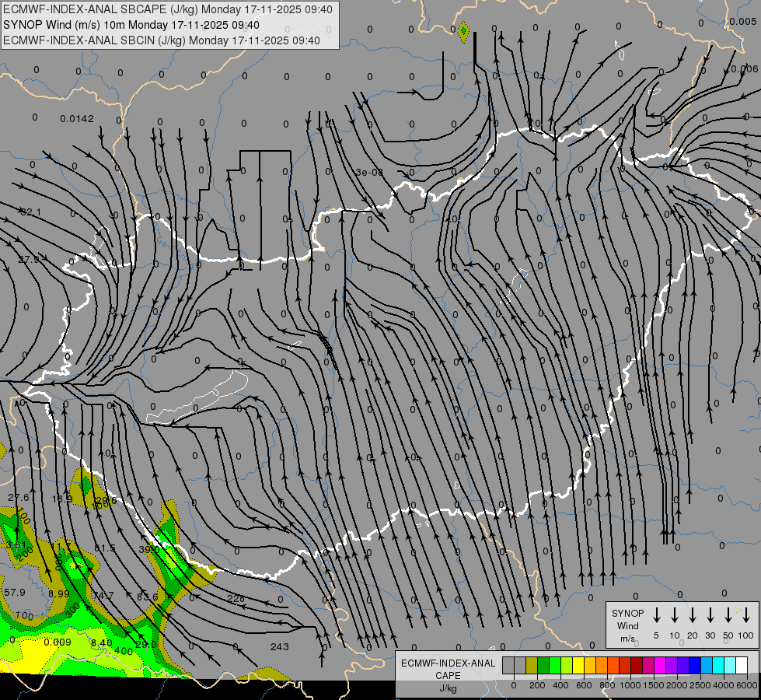
Task: Pick the bright green swatch in the CAPE colorbar
Action: click(x=555, y=665)
